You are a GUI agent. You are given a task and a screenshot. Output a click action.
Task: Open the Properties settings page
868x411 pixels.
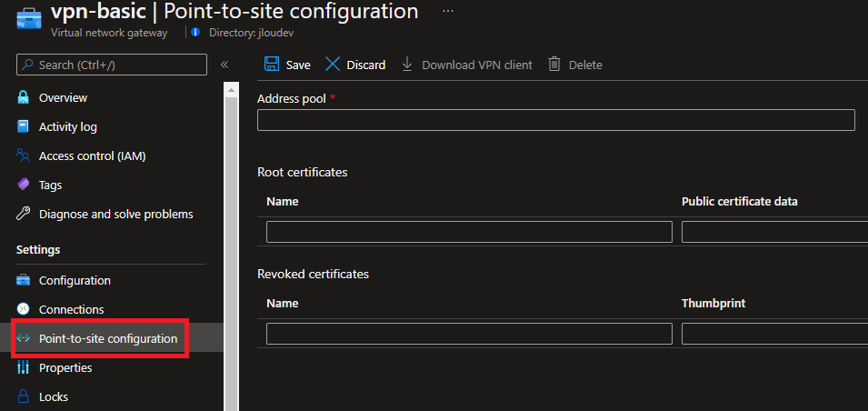pyautogui.click(x=65, y=367)
